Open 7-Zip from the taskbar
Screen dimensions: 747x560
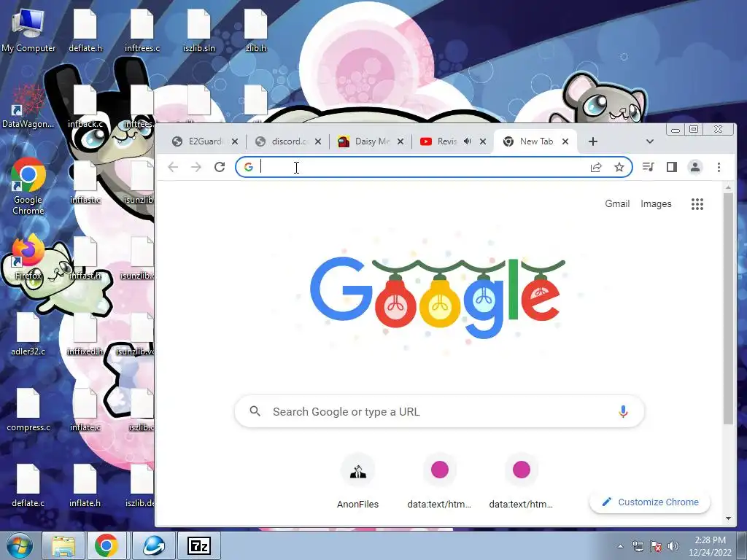coord(199,545)
